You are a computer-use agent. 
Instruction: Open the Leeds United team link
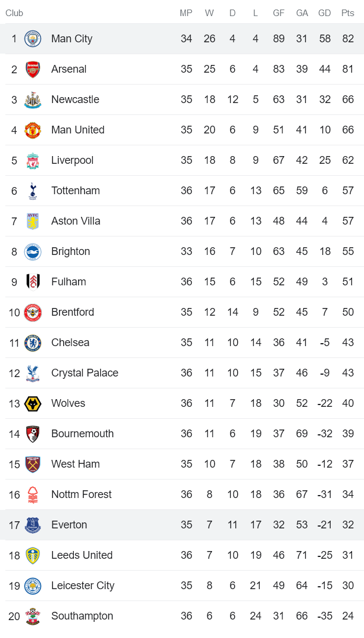(x=82, y=555)
